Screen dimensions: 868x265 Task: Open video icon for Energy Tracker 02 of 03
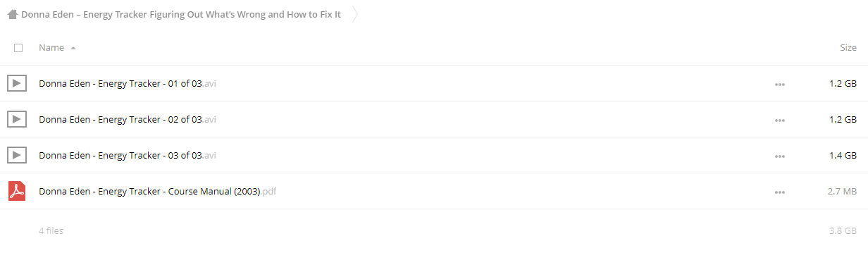17,120
